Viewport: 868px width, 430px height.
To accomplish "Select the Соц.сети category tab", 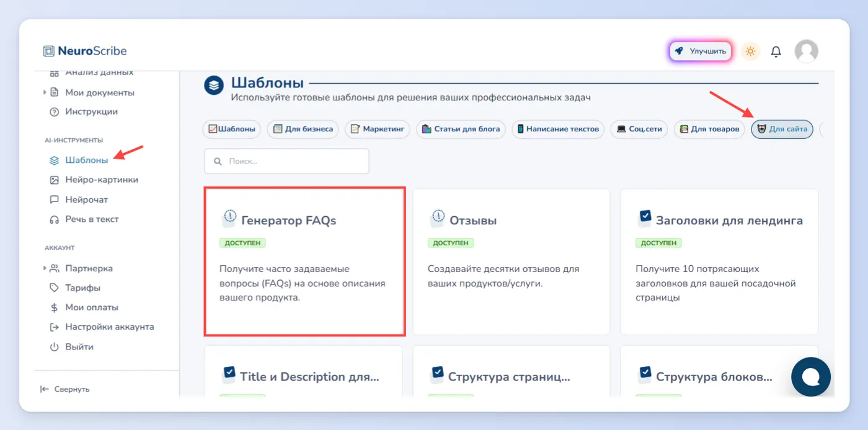I will tap(639, 129).
